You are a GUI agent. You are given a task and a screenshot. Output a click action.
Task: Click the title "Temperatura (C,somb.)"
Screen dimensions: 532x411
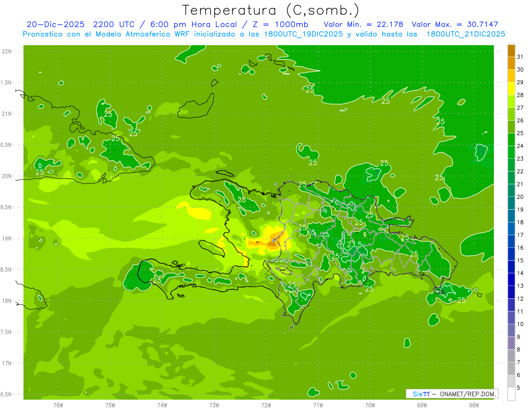(271, 10)
